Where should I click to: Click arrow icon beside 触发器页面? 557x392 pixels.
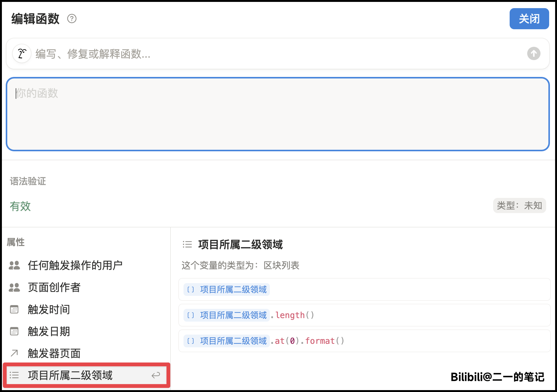[x=14, y=353]
